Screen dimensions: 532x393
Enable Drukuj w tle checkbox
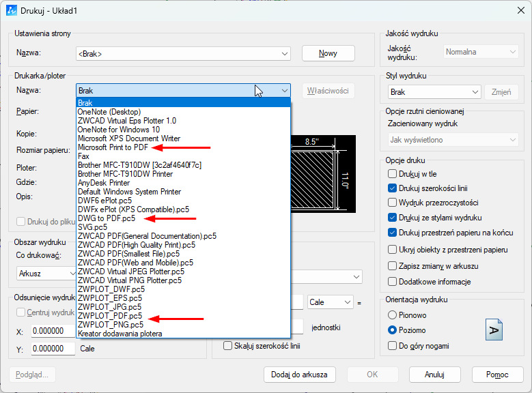click(x=393, y=174)
